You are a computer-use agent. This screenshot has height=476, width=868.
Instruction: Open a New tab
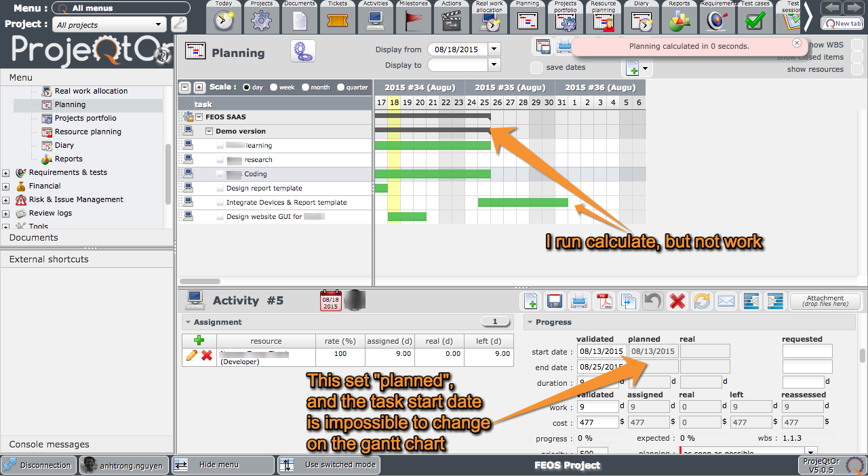[842, 23]
